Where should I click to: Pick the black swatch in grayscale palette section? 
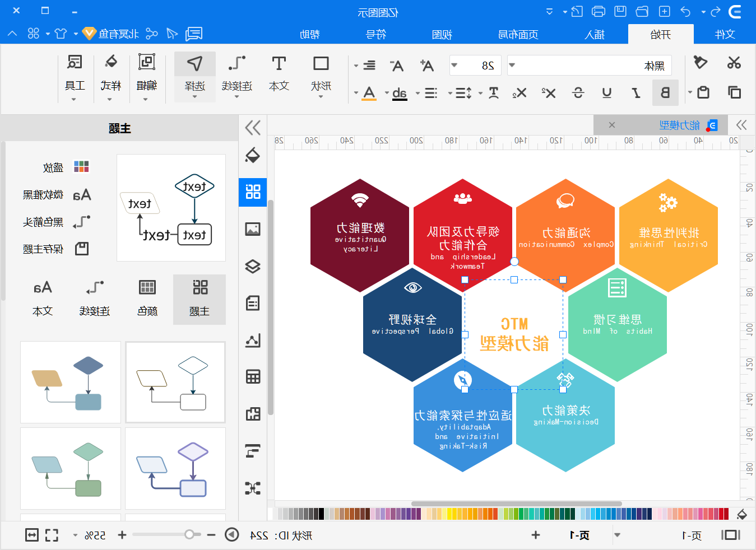click(321, 514)
